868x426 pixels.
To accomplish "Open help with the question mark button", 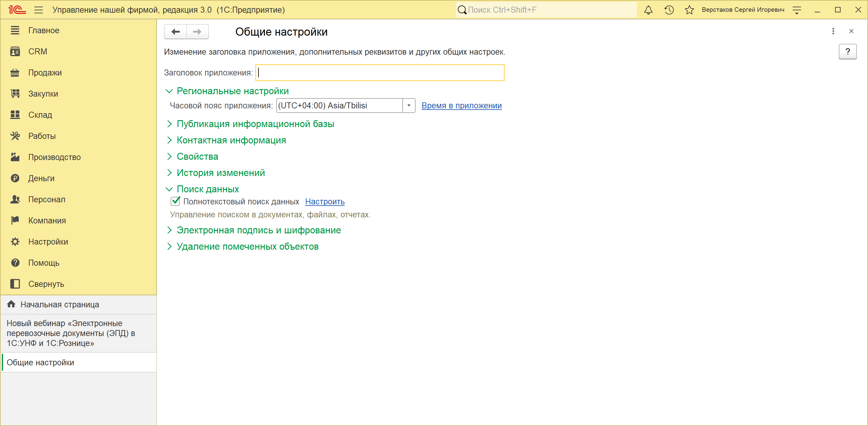I will pyautogui.click(x=847, y=52).
